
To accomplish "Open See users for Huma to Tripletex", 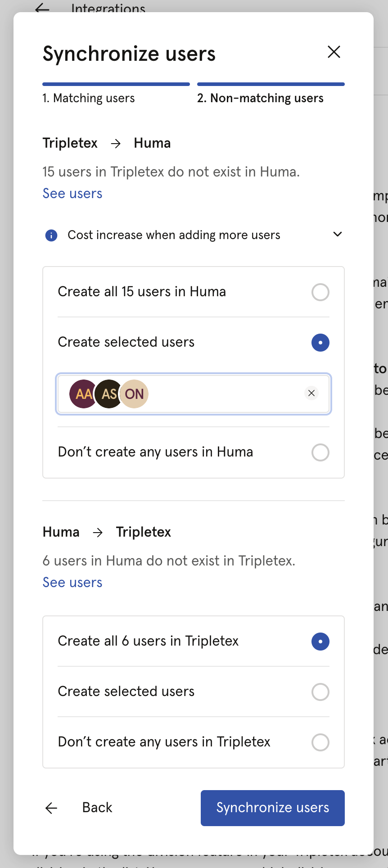I will (x=72, y=582).
